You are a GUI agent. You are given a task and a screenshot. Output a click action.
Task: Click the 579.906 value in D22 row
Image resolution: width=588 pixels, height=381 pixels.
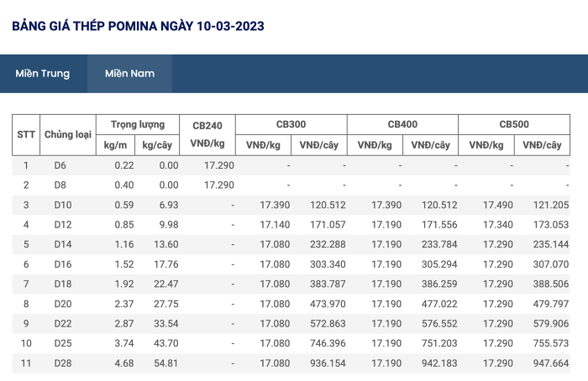[551, 323]
